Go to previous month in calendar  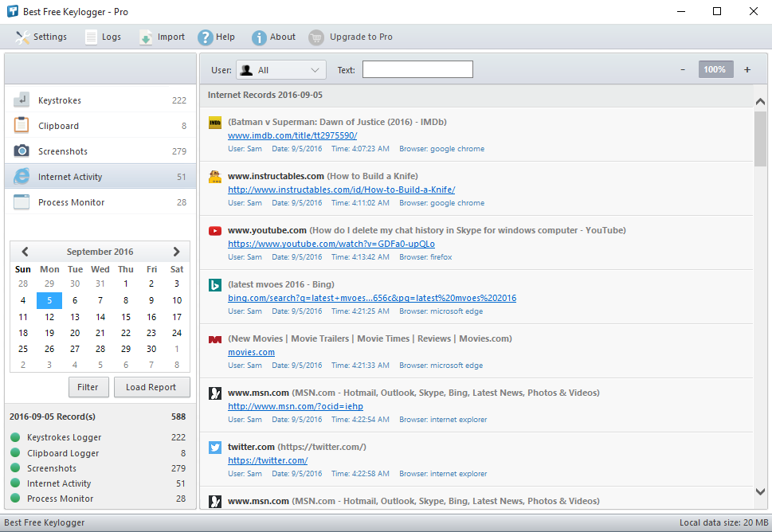(25, 252)
